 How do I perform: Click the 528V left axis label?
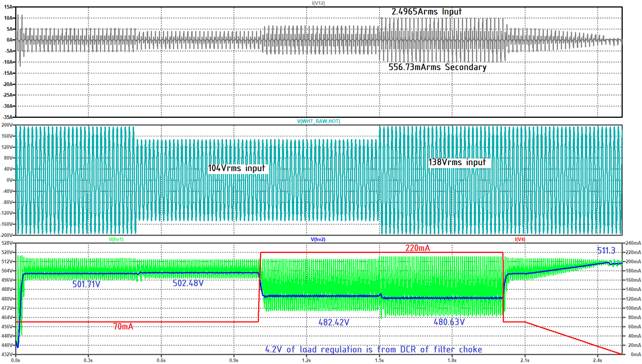pyautogui.click(x=7, y=243)
